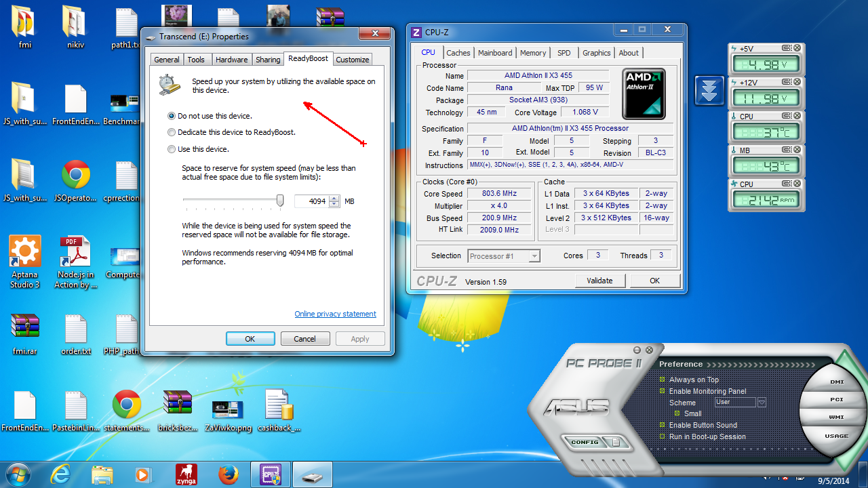This screenshot has width=868, height=488.
Task: Open config icon on MB temperature panel
Action: click(x=787, y=150)
